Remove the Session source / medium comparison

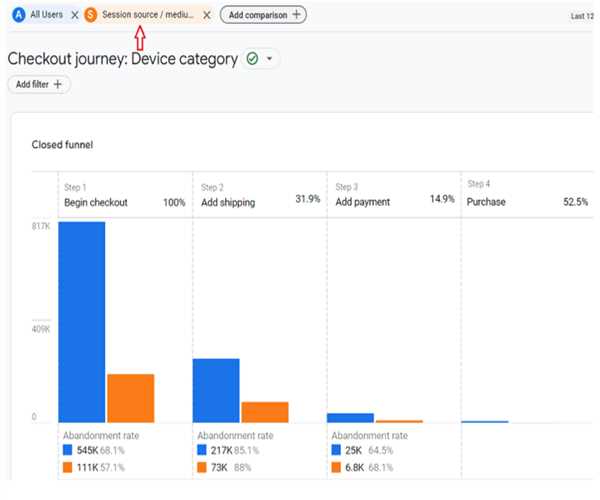click(x=207, y=15)
